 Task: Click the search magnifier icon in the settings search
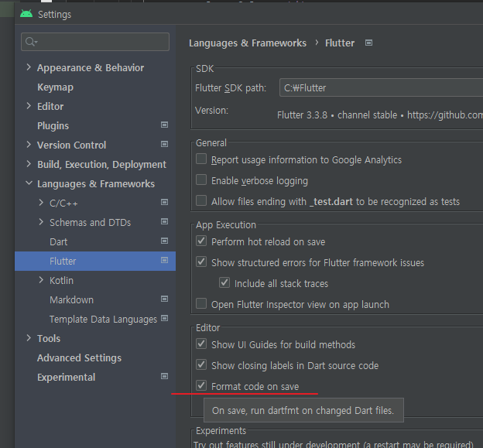[x=31, y=42]
